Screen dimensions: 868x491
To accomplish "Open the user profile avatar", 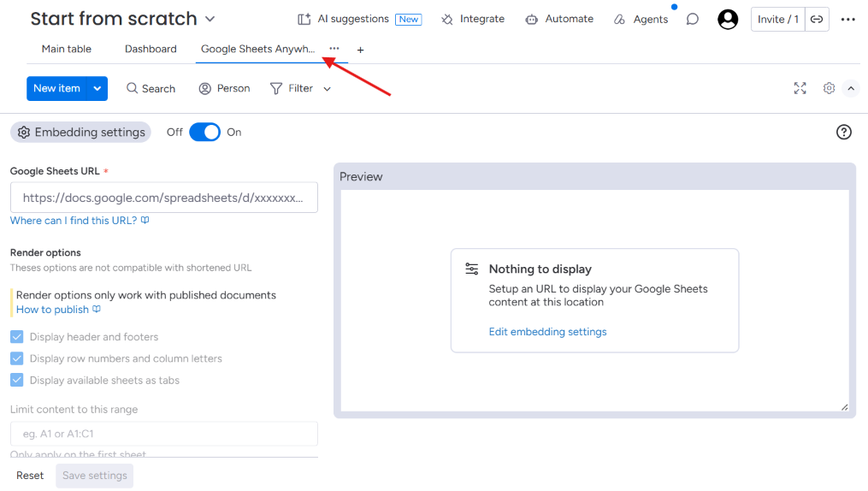I will click(728, 20).
